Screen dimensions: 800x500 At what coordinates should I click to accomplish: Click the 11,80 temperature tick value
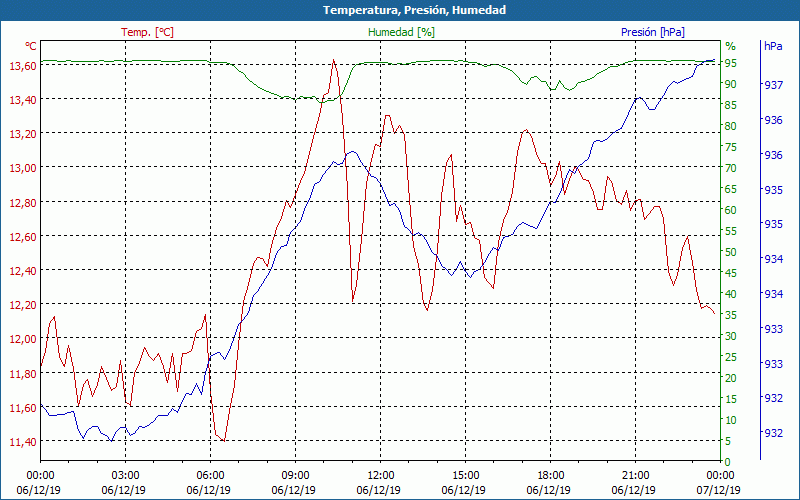coord(23,373)
